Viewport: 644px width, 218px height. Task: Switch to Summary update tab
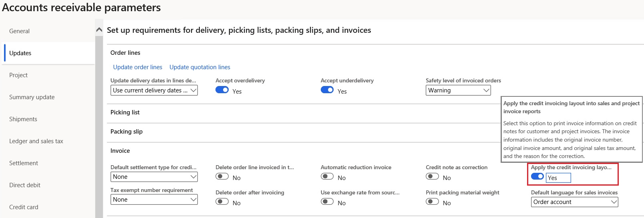32,97
